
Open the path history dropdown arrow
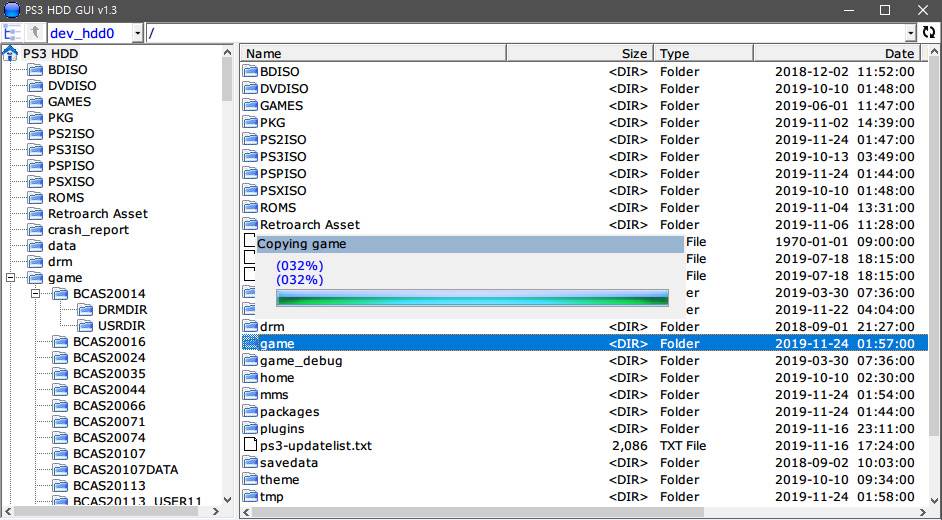click(x=911, y=33)
